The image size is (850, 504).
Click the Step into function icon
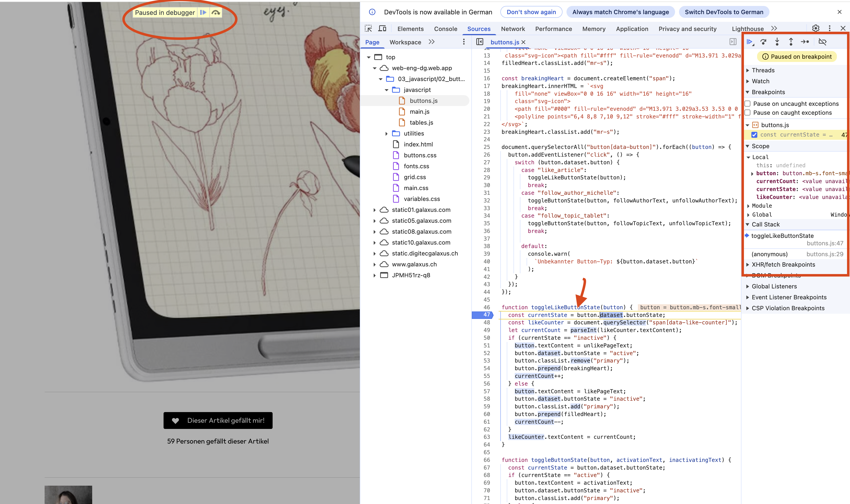pos(777,42)
